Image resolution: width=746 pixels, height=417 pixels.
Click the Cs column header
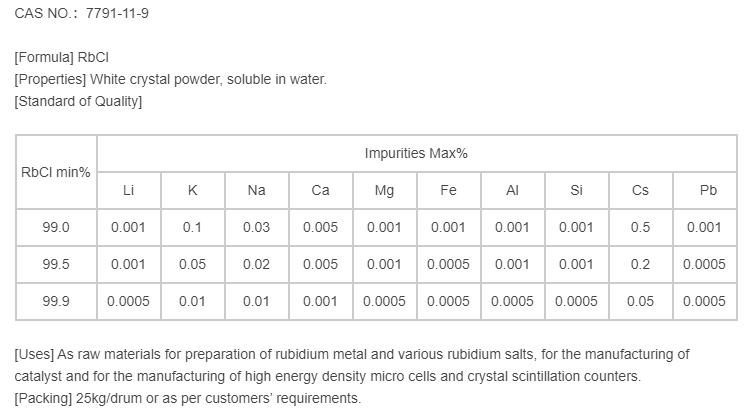pyautogui.click(x=640, y=190)
